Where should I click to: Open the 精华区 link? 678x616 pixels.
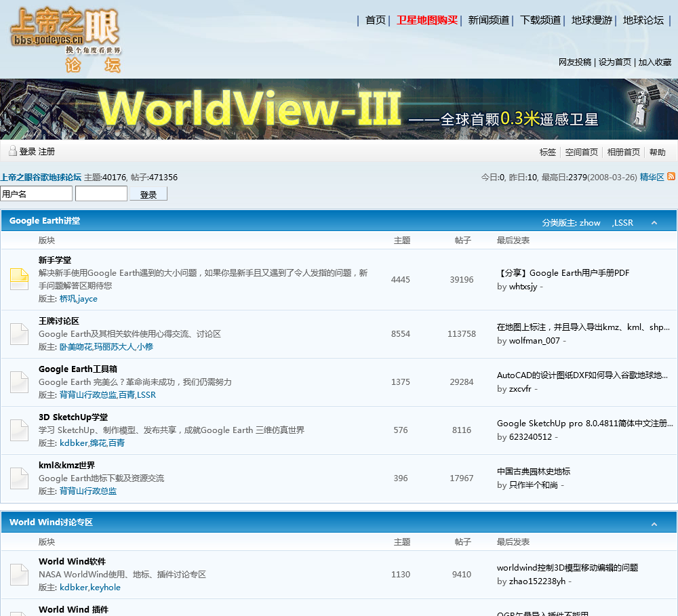point(652,178)
